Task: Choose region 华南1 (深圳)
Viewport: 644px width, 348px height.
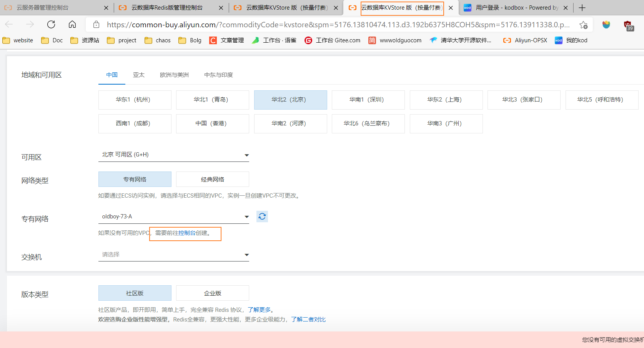Action: (x=368, y=100)
